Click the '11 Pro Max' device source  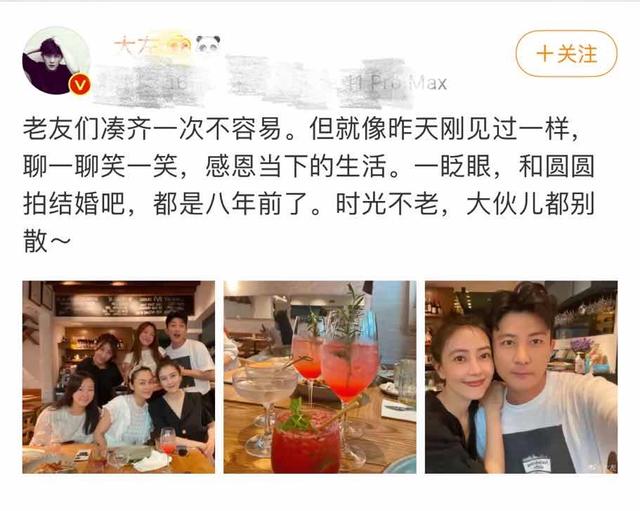397,83
